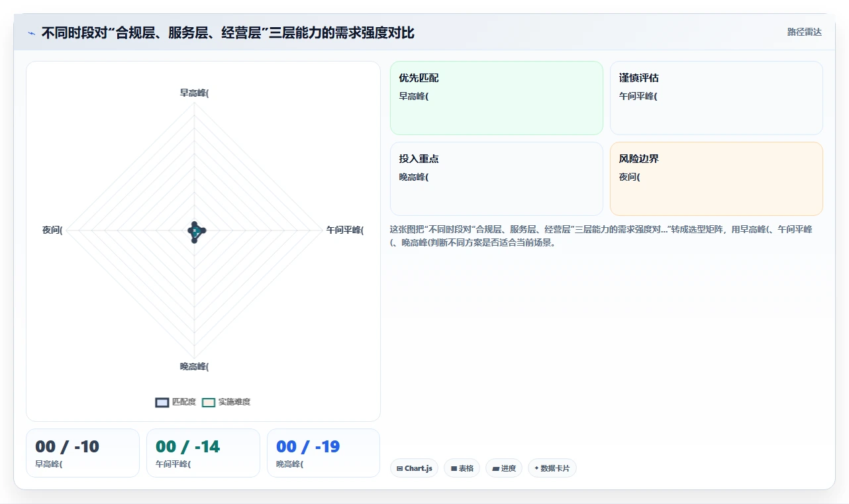Image resolution: width=849 pixels, height=504 pixels.
Task: Click 午间平峰( text in 谨慎评估 card
Action: pos(638,96)
